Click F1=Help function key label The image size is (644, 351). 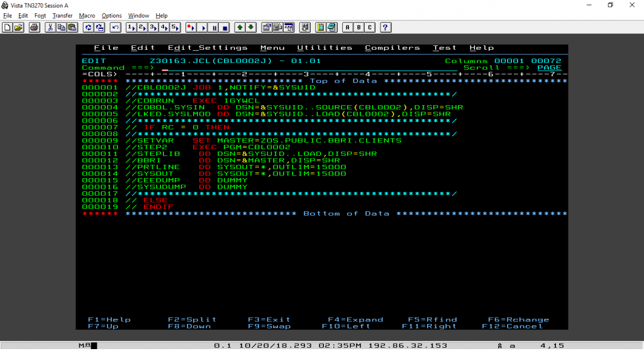(109, 320)
